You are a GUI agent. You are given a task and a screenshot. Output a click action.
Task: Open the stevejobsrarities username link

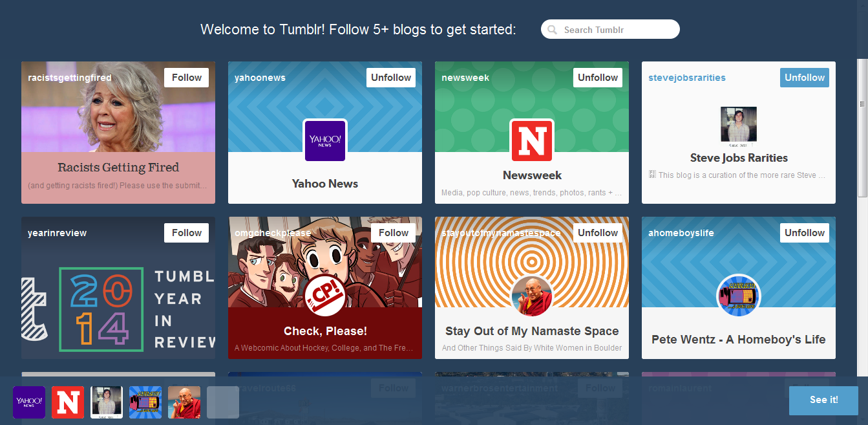(687, 78)
